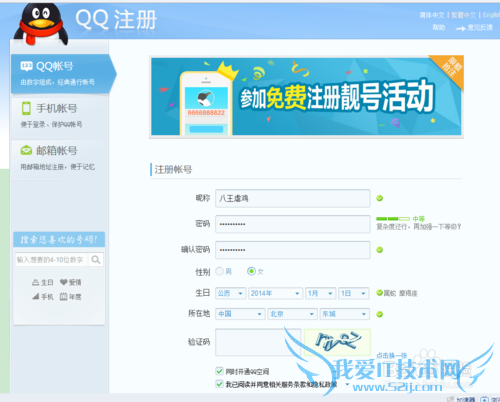Toggle the agree to service terms checkbox

[x=219, y=384]
